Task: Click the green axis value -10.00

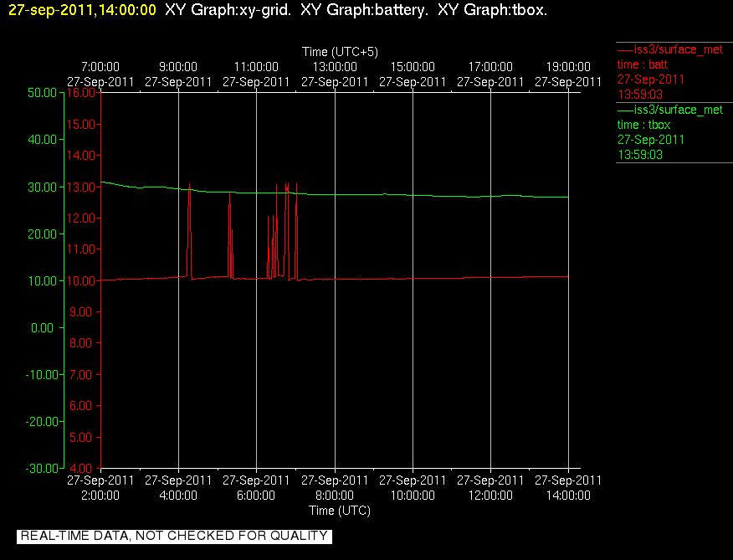Action: click(42, 375)
